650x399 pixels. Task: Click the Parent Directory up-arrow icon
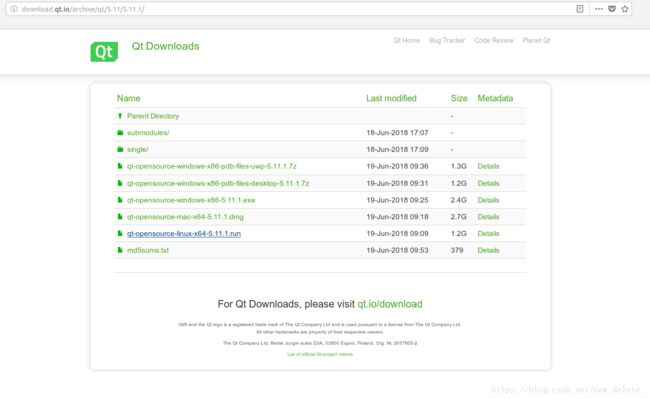[120, 116]
